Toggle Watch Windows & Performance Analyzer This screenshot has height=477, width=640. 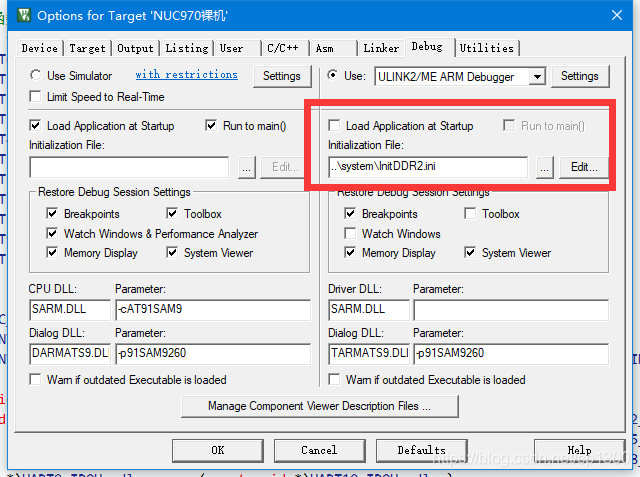[52, 233]
